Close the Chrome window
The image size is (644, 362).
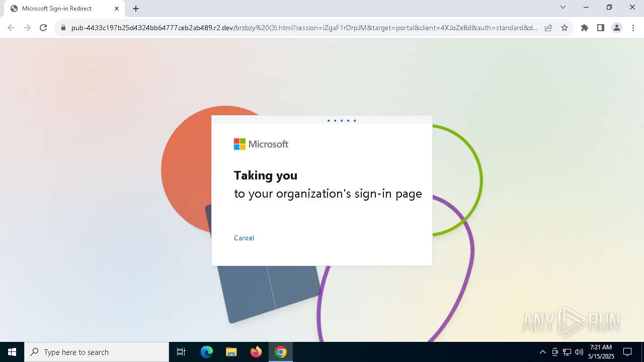tap(632, 8)
